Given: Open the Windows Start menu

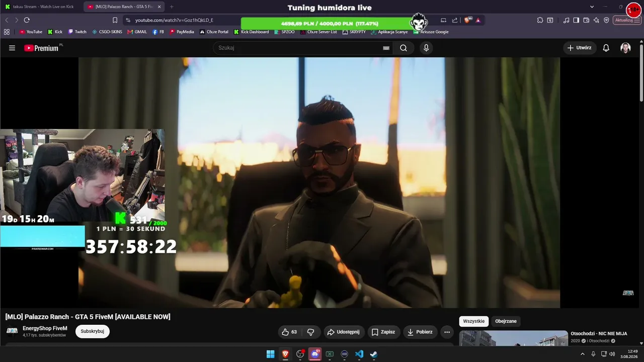Looking at the screenshot, I should (x=270, y=354).
